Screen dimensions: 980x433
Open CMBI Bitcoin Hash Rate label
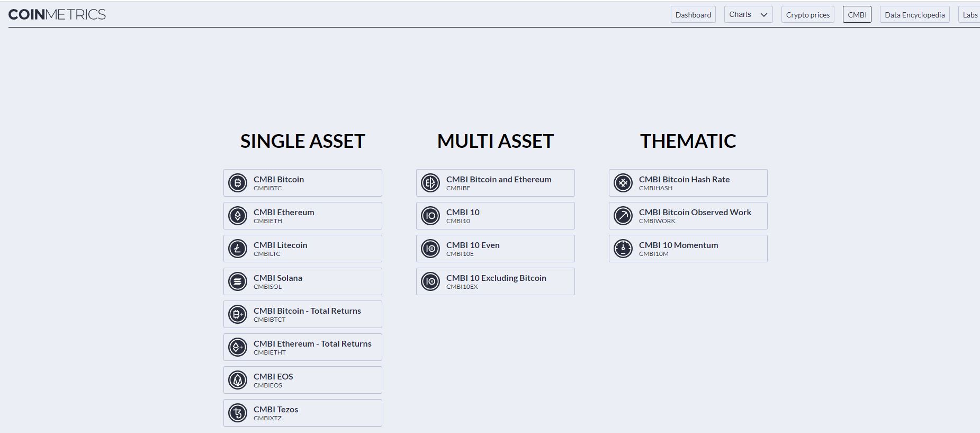coord(684,179)
